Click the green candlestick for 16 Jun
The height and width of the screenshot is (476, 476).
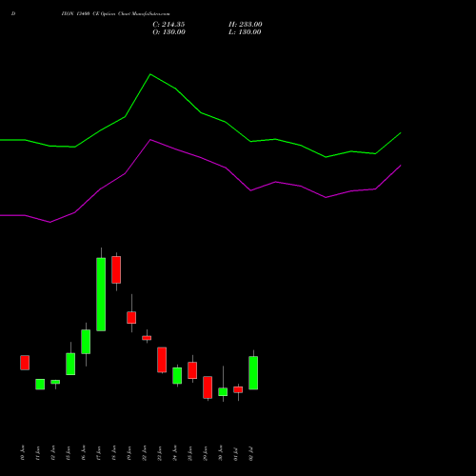86,342
